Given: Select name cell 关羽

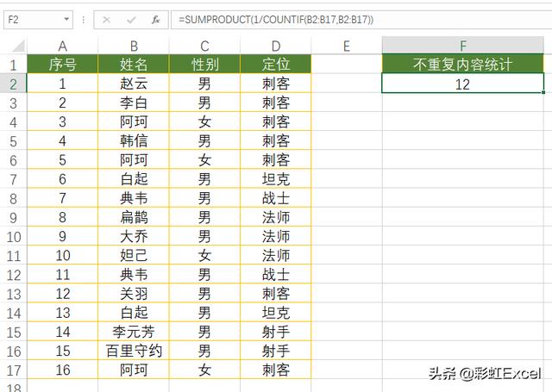Looking at the screenshot, I should click(x=134, y=294).
